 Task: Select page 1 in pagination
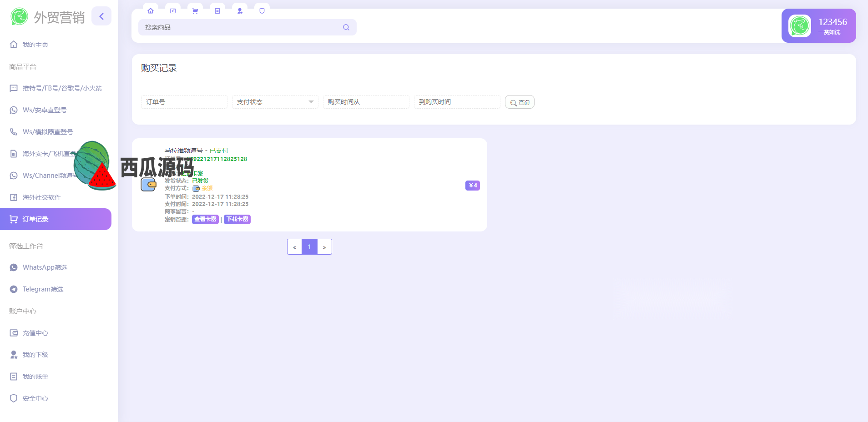pos(309,247)
